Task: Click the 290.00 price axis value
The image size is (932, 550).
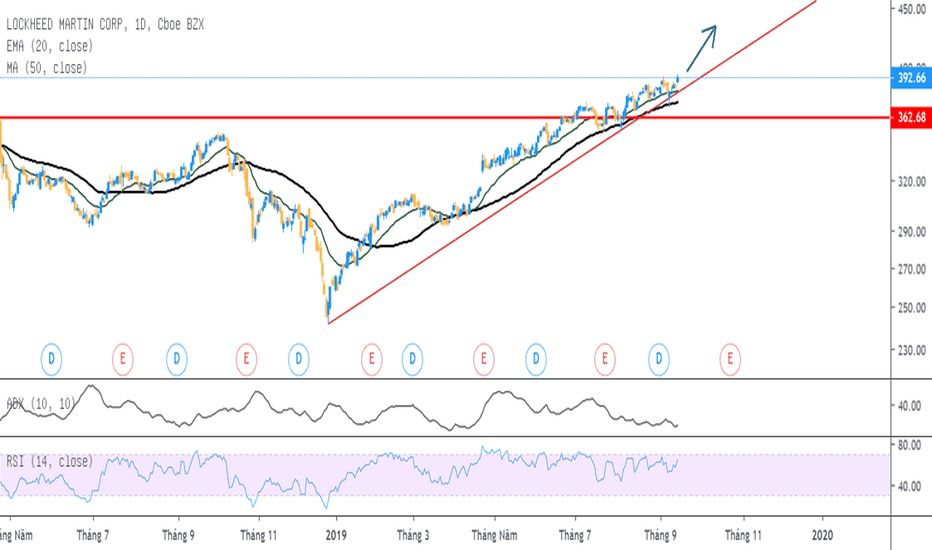Action: (912, 231)
